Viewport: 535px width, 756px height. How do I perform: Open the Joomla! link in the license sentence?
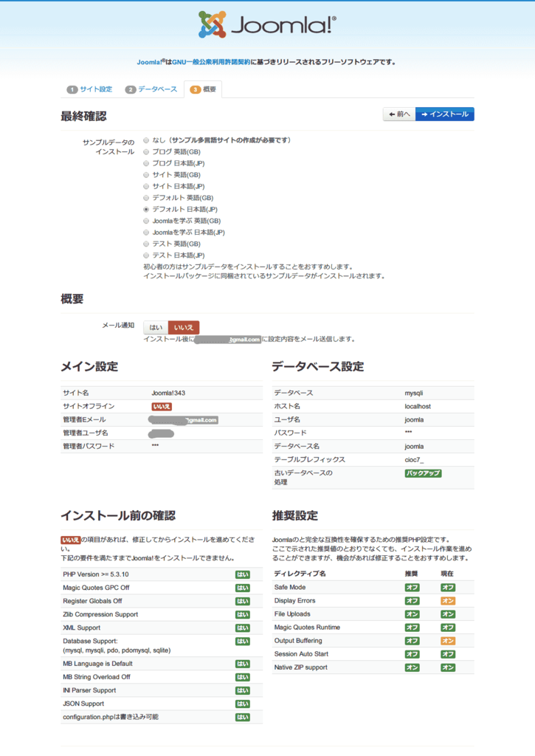[149, 62]
